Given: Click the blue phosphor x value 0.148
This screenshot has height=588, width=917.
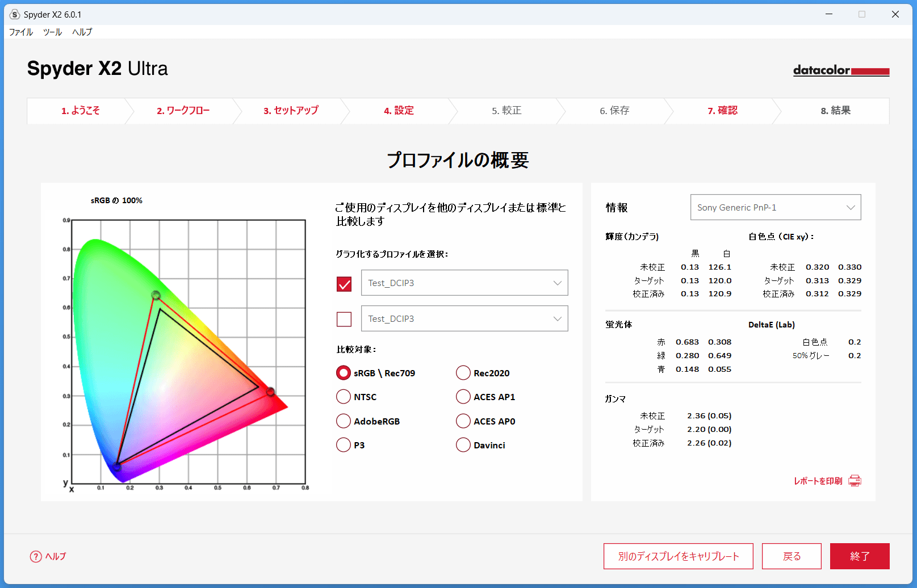Looking at the screenshot, I should coord(687,369).
